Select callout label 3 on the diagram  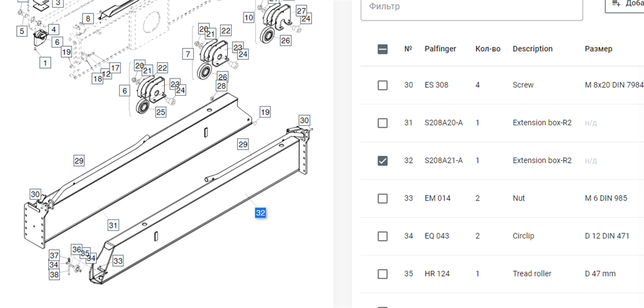tap(58, 3)
